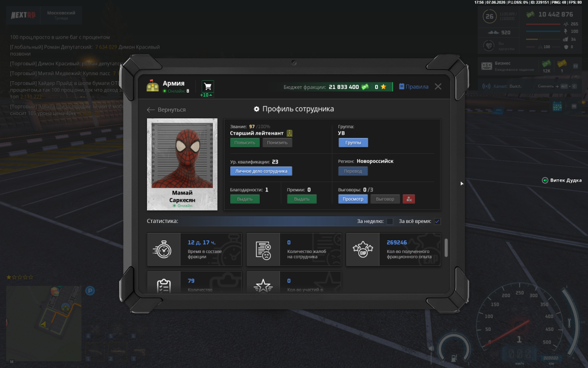The width and height of the screenshot is (588, 368).
Task: Click the Московский server label
Action: tap(61, 13)
